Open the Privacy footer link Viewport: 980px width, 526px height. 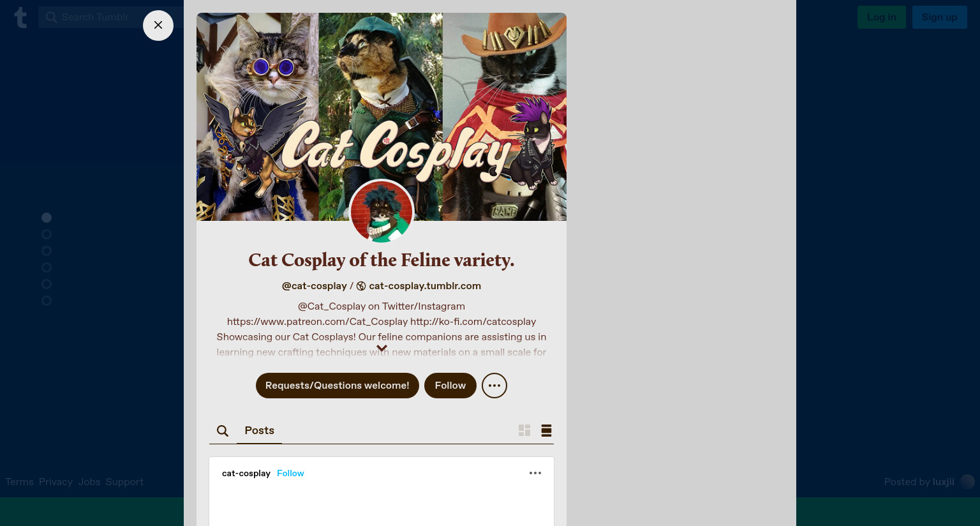point(56,482)
